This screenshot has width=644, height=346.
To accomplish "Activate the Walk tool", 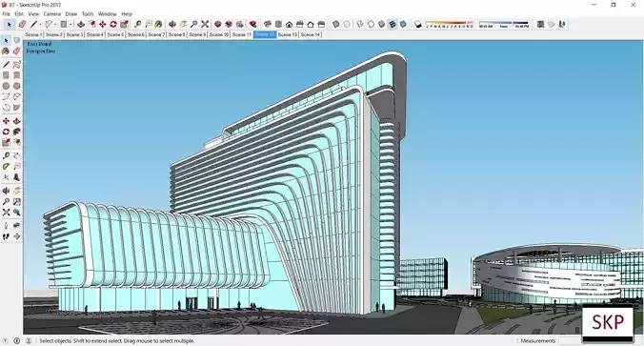I will tap(6, 236).
